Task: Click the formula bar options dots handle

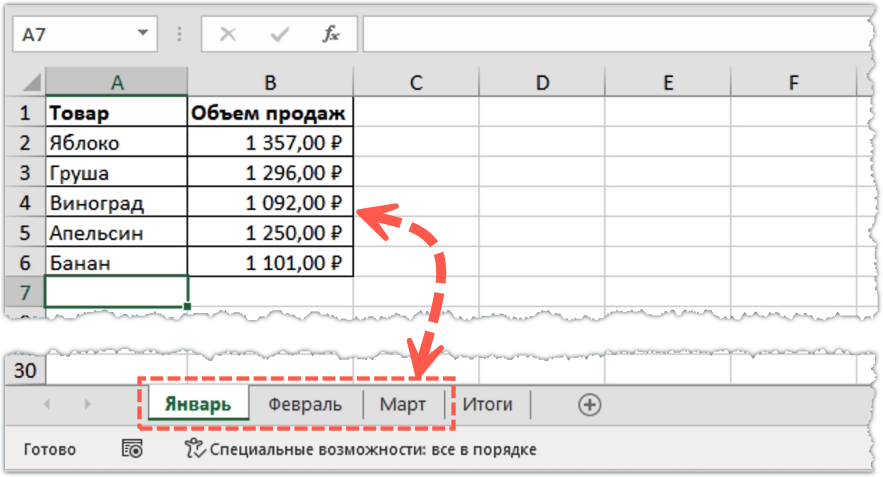Action: click(x=179, y=35)
